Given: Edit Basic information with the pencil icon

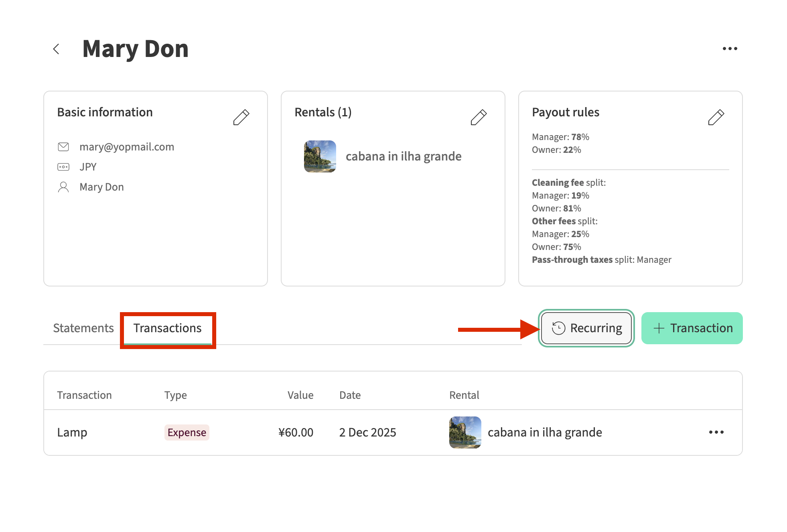Looking at the screenshot, I should pyautogui.click(x=241, y=117).
